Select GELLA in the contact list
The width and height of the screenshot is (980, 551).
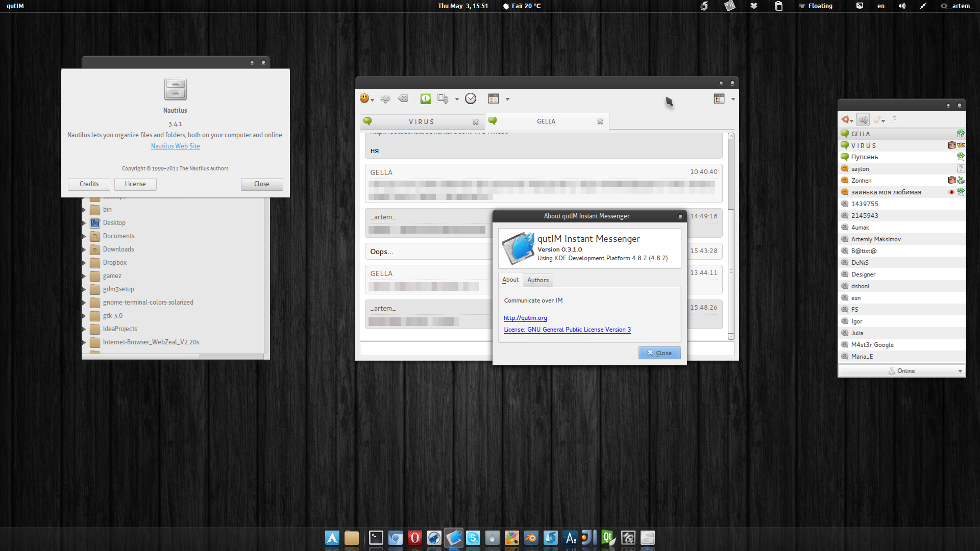(x=901, y=134)
